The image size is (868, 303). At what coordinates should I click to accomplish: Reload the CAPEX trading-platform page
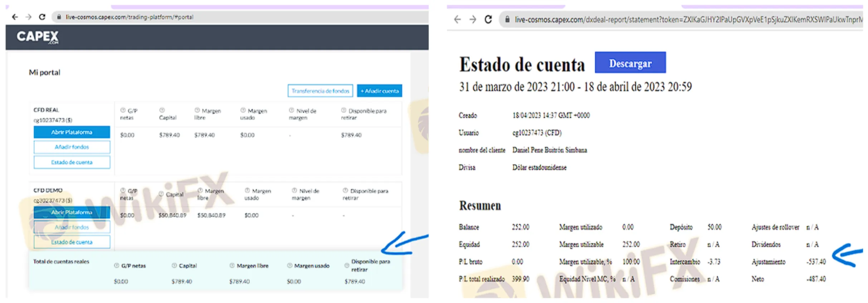pos(42,17)
